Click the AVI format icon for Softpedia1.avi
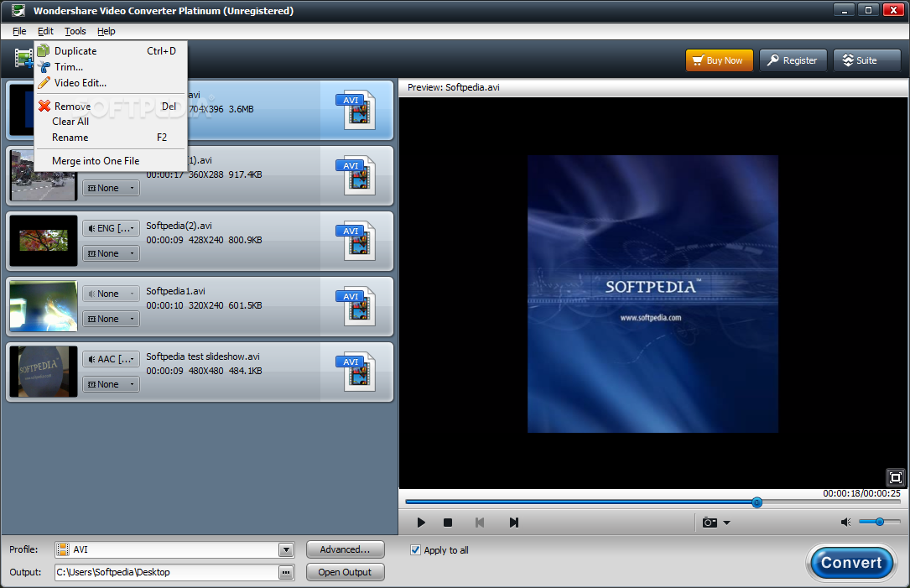Image resolution: width=910 pixels, height=588 pixels. (356, 306)
